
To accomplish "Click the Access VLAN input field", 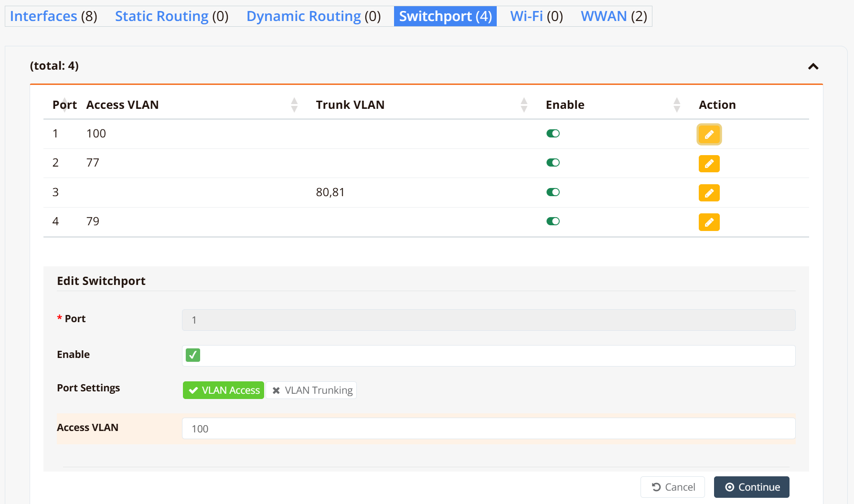I will click(x=489, y=429).
